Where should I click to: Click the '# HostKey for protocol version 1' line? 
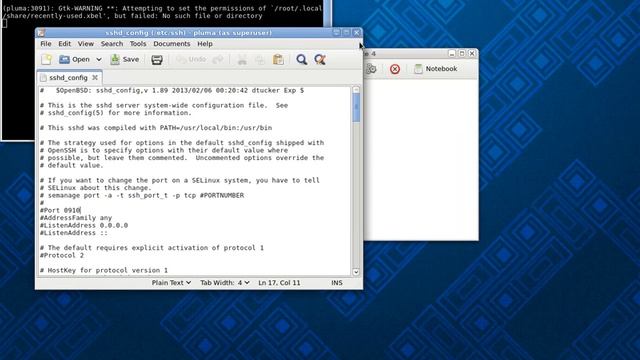pyautogui.click(x=104, y=270)
